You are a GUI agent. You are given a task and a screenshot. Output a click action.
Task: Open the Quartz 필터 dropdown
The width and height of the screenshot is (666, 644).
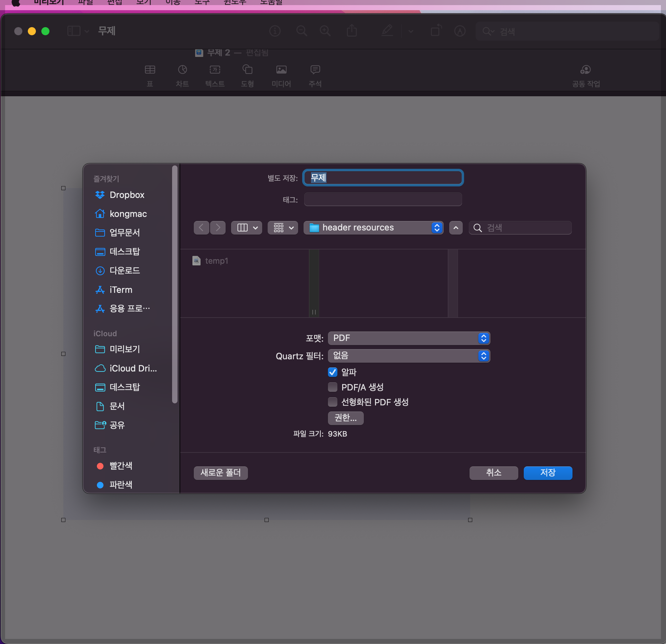click(x=409, y=356)
